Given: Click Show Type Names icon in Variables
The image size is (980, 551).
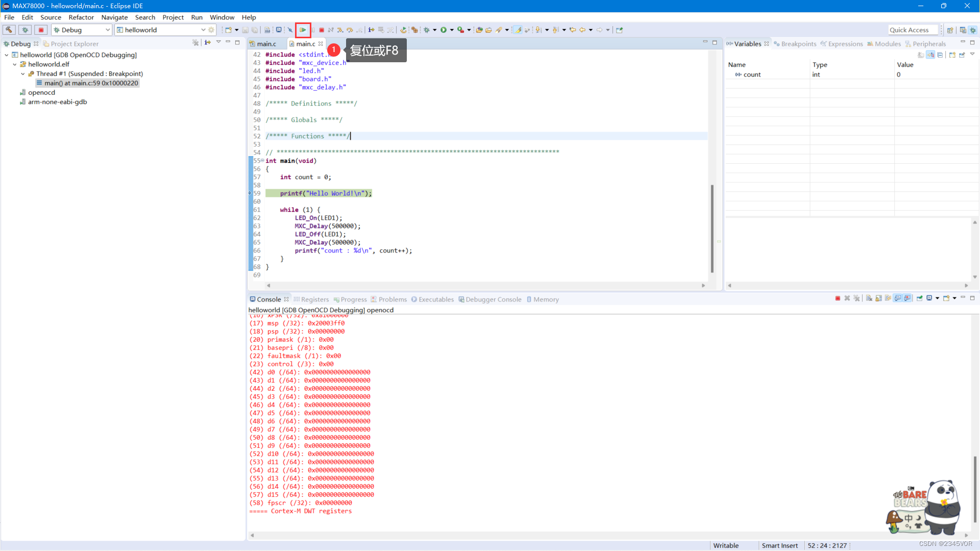Looking at the screenshot, I should 921,55.
